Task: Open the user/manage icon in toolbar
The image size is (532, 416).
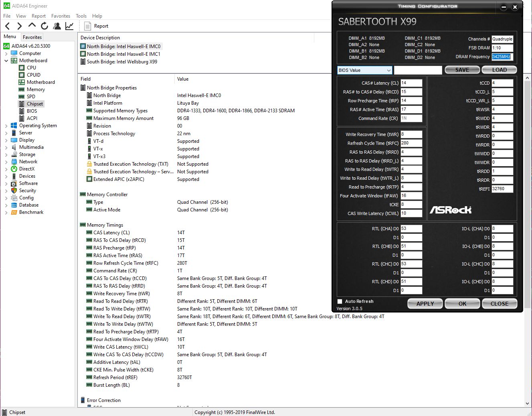Action: [x=57, y=26]
